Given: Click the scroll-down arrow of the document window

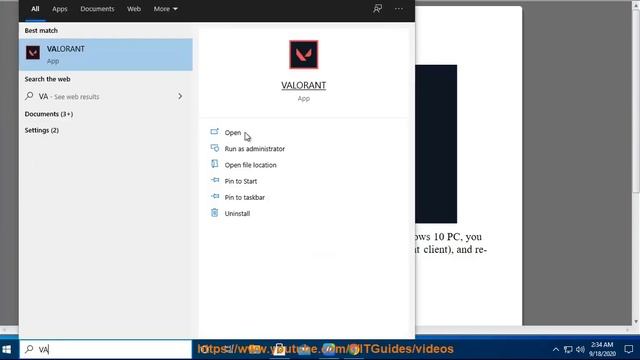Looking at the screenshot, I should tap(636, 322).
